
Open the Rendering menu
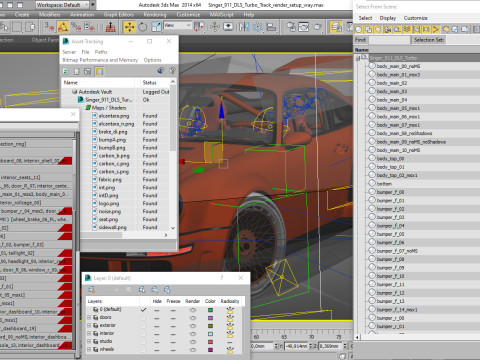pyautogui.click(x=155, y=15)
